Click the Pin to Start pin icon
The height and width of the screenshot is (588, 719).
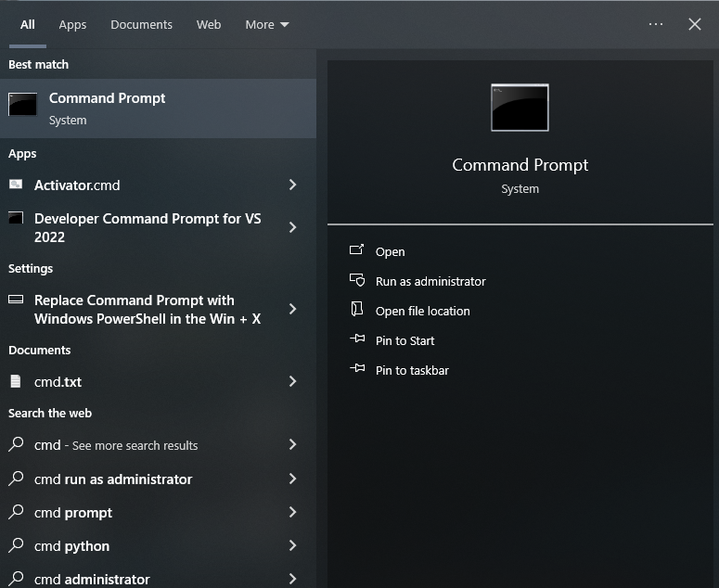(357, 340)
